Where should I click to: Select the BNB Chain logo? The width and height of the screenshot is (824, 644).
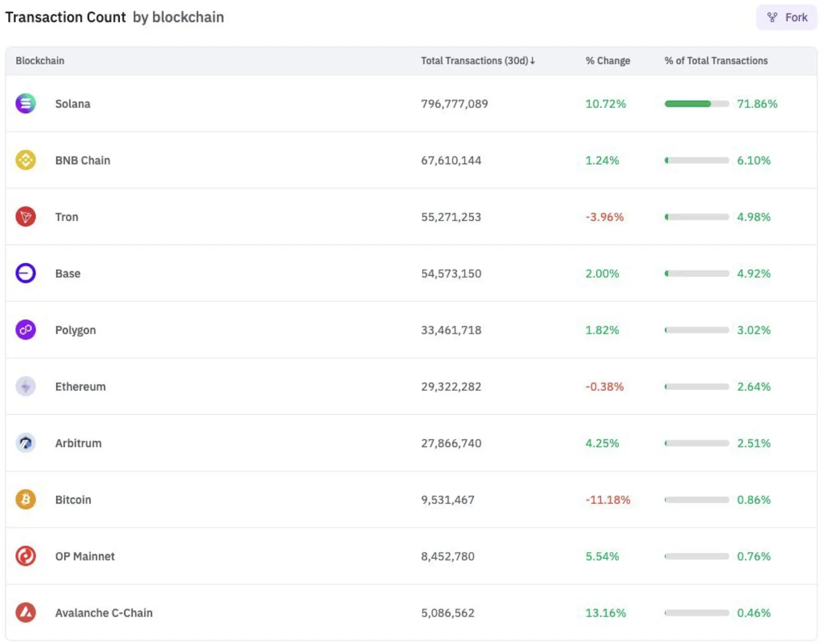[26, 160]
